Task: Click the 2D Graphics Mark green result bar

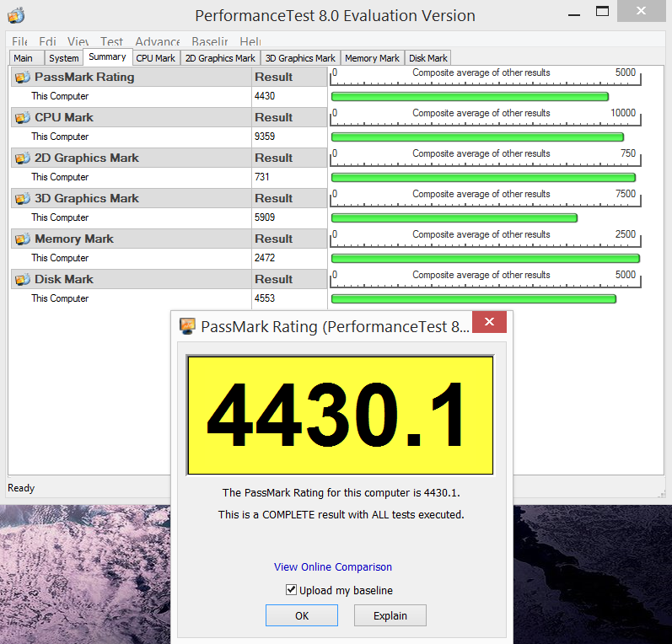Action: pos(483,177)
